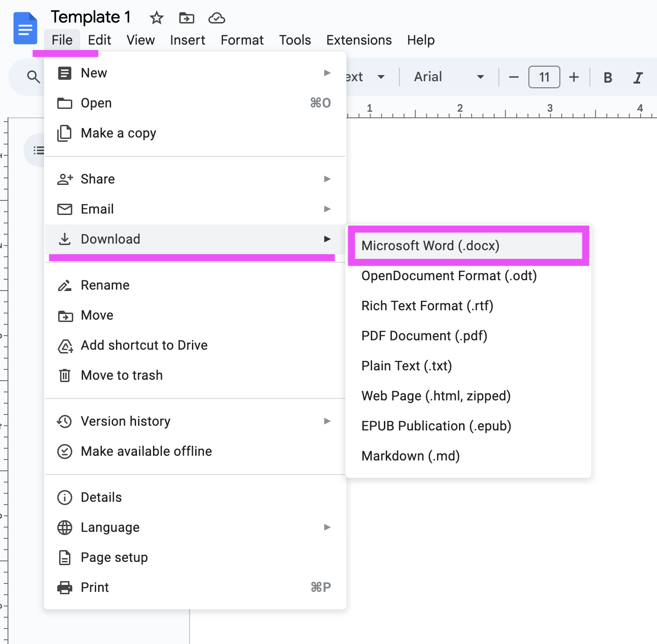Select Move to trash
The width and height of the screenshot is (657, 644).
tap(122, 375)
